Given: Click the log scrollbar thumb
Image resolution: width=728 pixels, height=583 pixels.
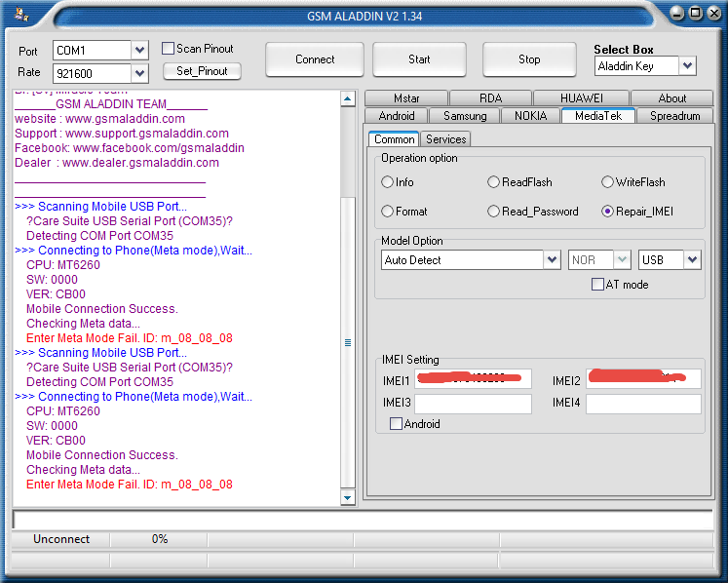Looking at the screenshot, I should 348,343.
